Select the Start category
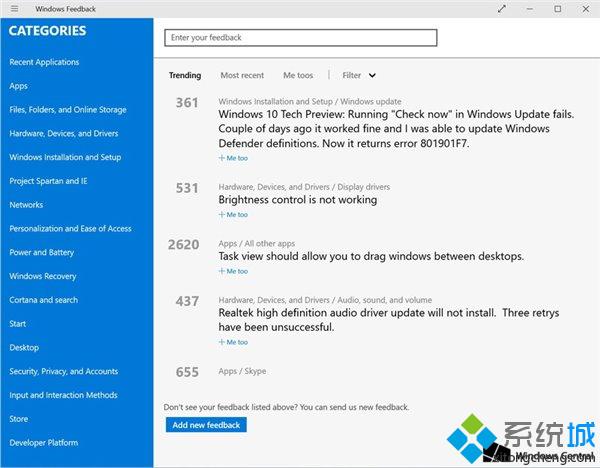 tap(18, 324)
